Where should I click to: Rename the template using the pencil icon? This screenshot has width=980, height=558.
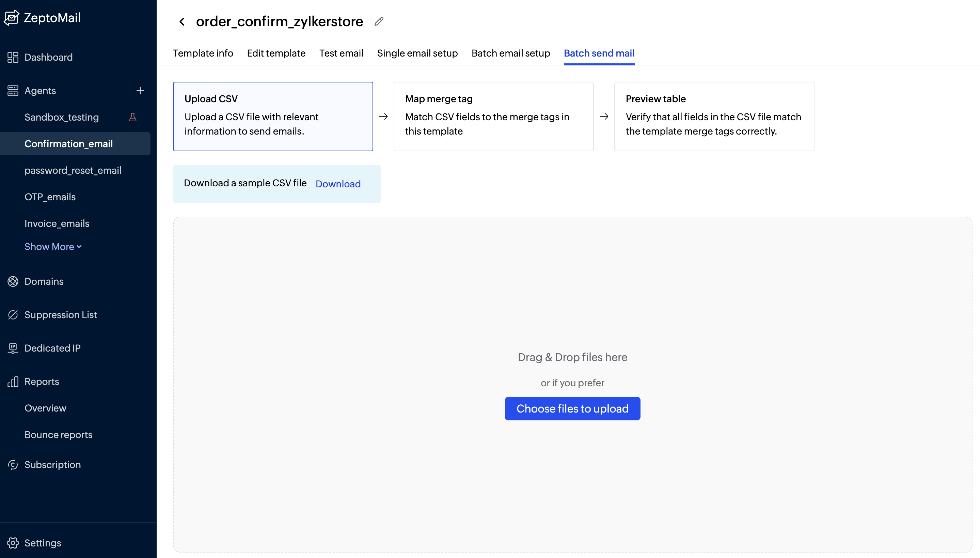(x=379, y=21)
